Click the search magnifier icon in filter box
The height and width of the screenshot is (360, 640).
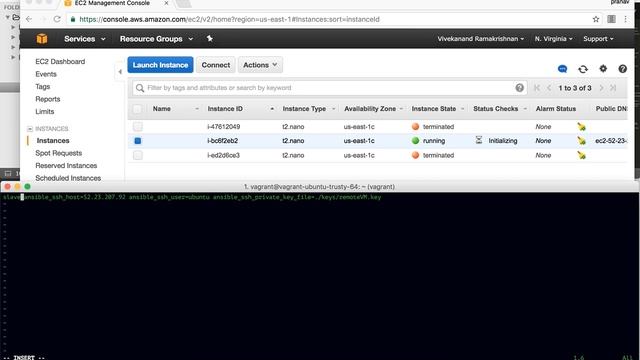pos(140,88)
